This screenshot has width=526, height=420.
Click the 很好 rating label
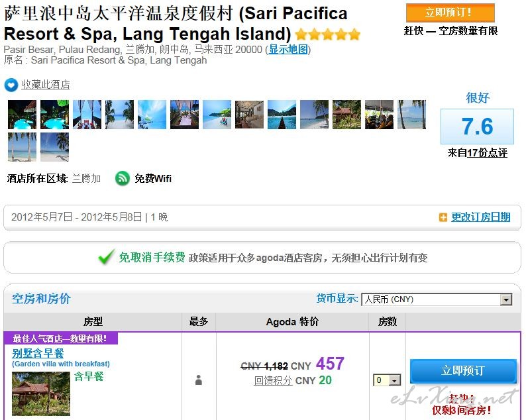478,98
